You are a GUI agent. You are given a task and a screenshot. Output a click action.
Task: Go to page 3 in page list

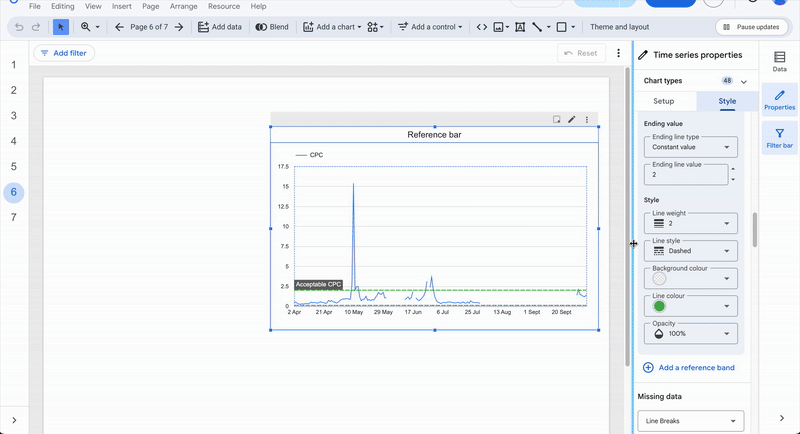[x=14, y=116]
